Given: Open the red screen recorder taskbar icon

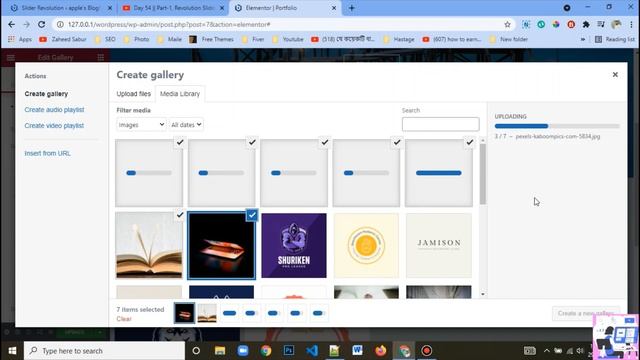Looking at the screenshot, I should 427,351.
